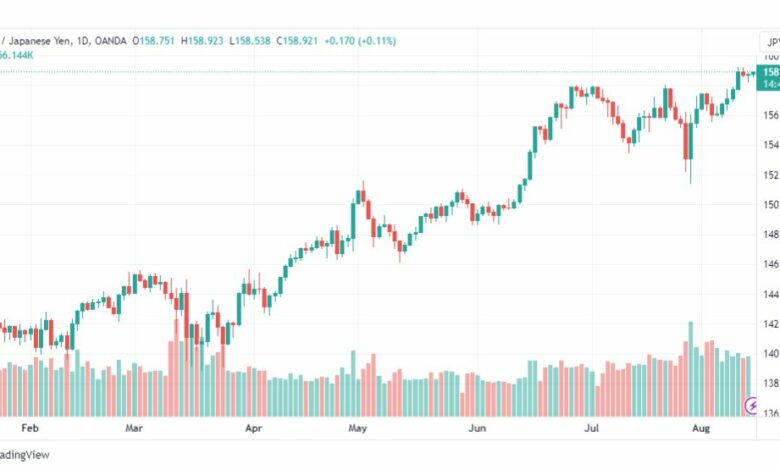The image size is (780, 470).
Task: Select the Apr date axis label
Action: (x=253, y=428)
